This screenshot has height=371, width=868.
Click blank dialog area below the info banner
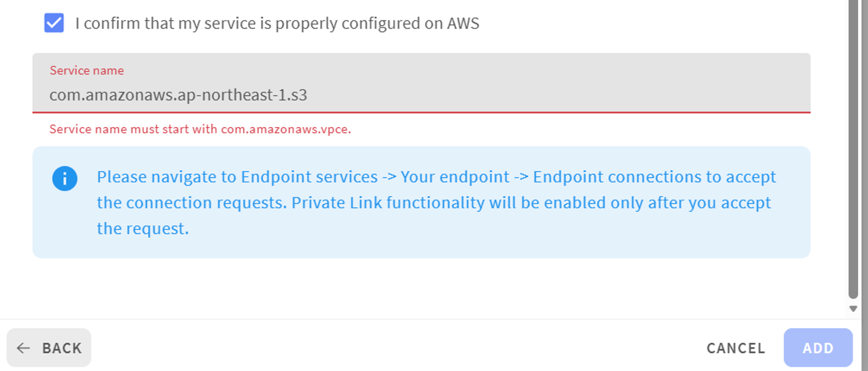[421, 288]
